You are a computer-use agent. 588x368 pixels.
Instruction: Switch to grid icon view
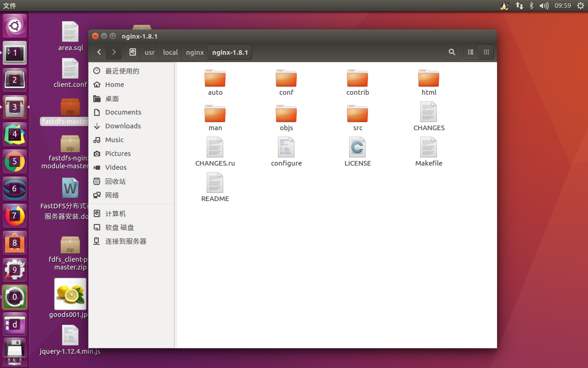coord(486,52)
